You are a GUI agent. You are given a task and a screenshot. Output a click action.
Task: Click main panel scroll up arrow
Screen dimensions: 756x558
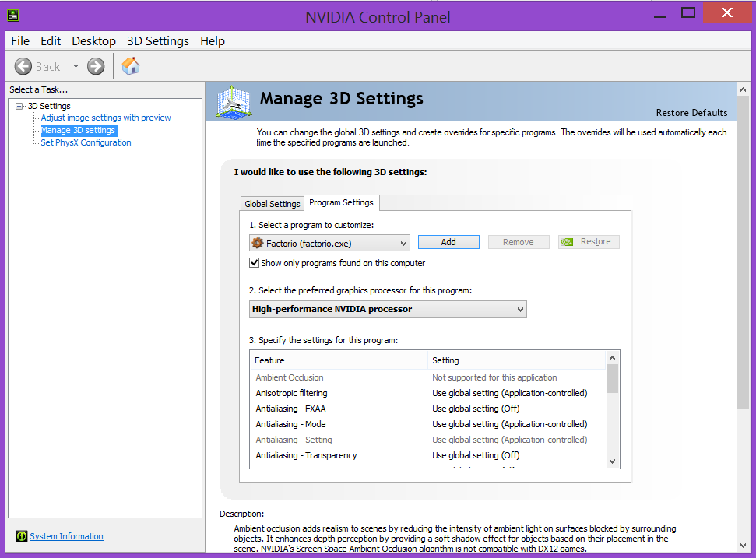pos(743,89)
